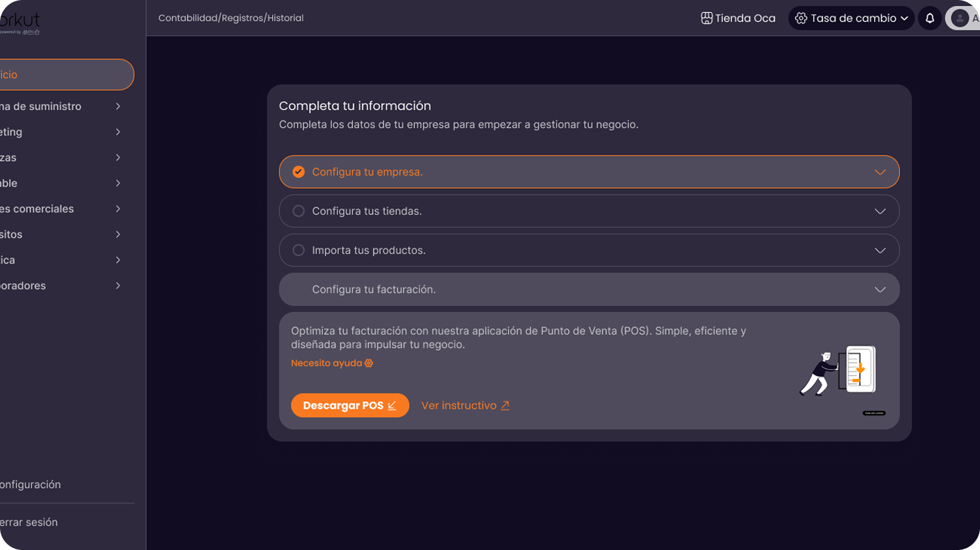980x550 pixels.
Task: Expand the Cadena de suministro chevron
Action: [118, 106]
